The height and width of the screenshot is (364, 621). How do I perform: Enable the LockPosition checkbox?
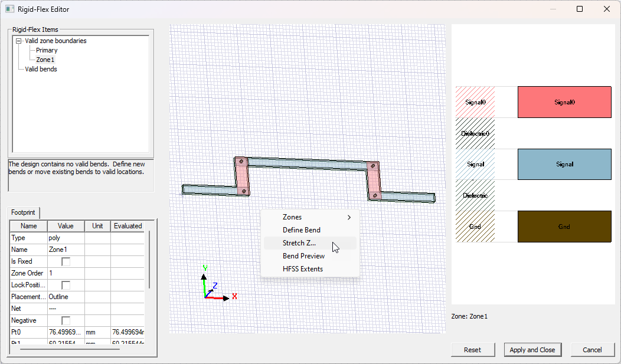[66, 285]
